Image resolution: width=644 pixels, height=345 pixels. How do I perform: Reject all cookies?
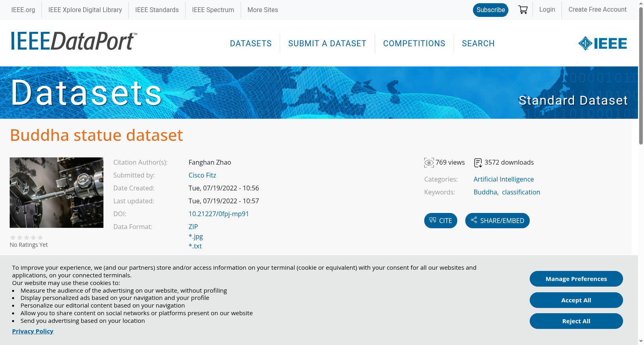coord(576,321)
